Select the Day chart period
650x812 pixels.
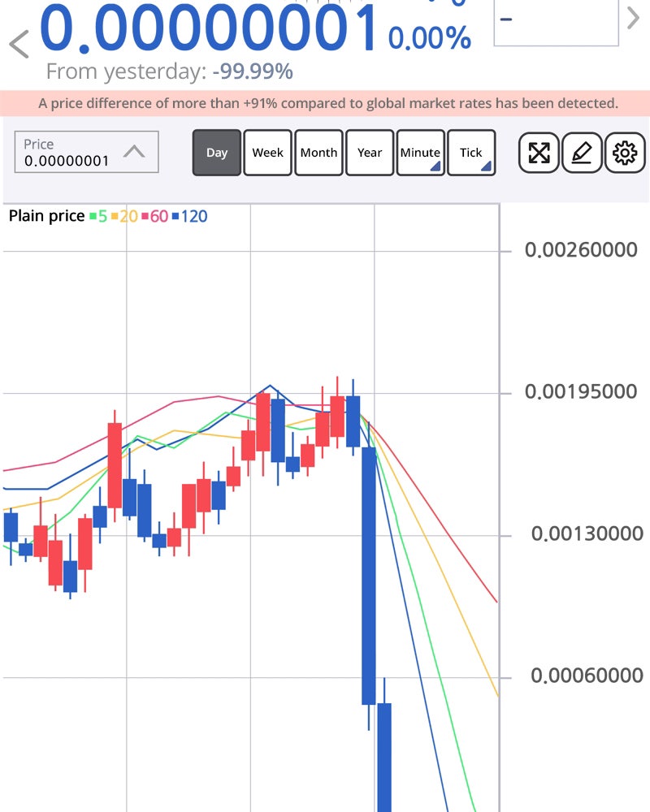point(217,153)
